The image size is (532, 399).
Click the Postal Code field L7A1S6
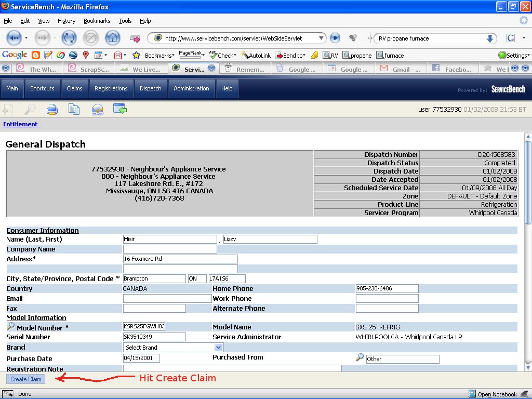[227, 278]
